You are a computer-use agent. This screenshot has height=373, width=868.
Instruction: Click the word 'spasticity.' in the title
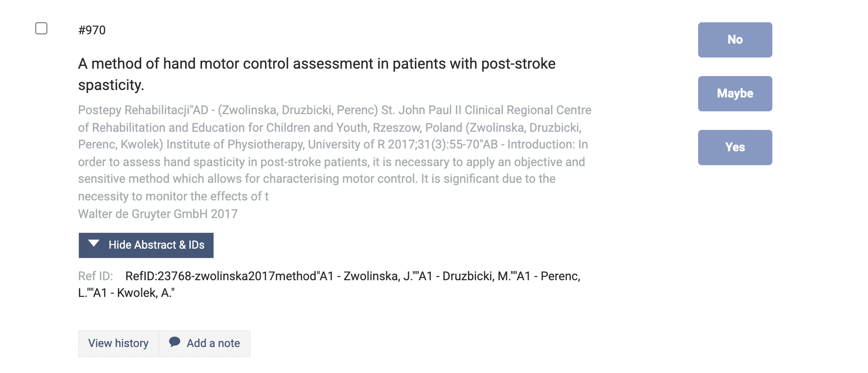click(x=111, y=85)
